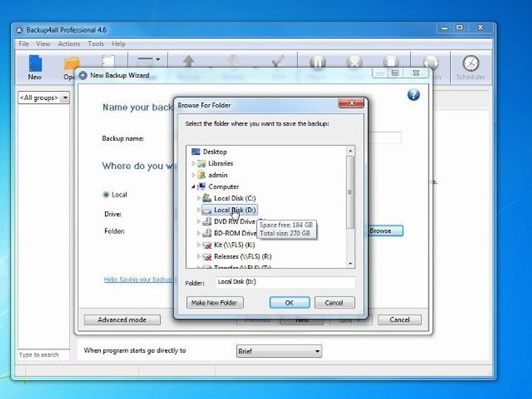Expand the DVD RW Drive node
The width and height of the screenshot is (532, 399).
pyautogui.click(x=199, y=222)
